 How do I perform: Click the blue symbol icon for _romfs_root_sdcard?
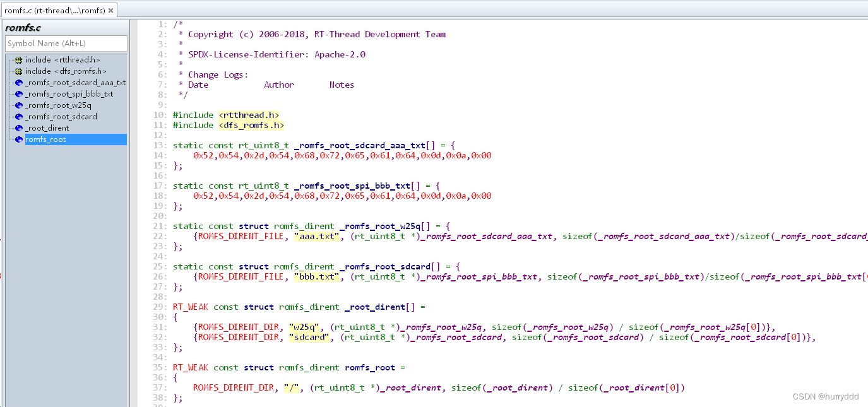click(x=19, y=117)
